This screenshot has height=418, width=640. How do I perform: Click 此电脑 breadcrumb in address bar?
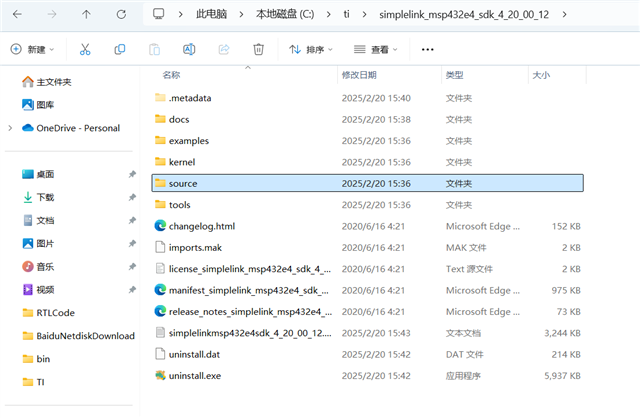tap(211, 14)
